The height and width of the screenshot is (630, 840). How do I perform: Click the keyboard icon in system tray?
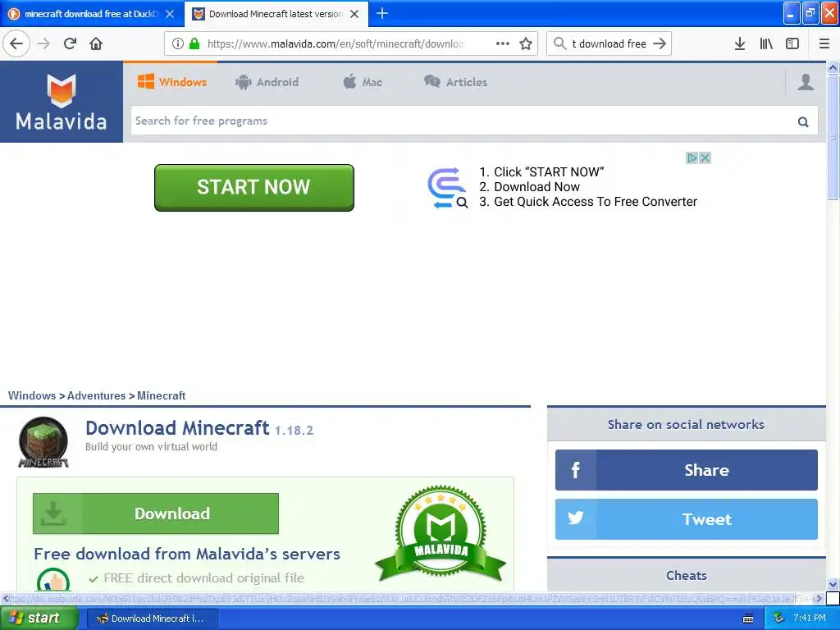[748, 619]
